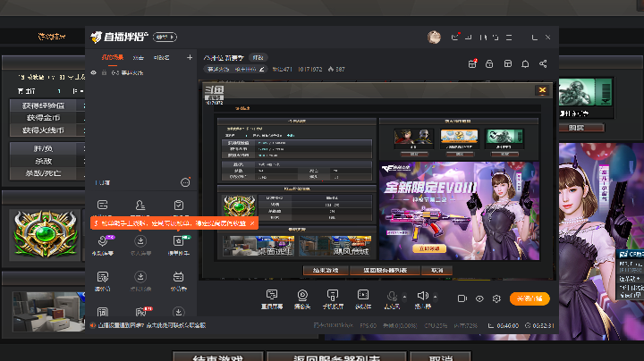
Task: Open the user avatar at the top
Action: pos(434,37)
